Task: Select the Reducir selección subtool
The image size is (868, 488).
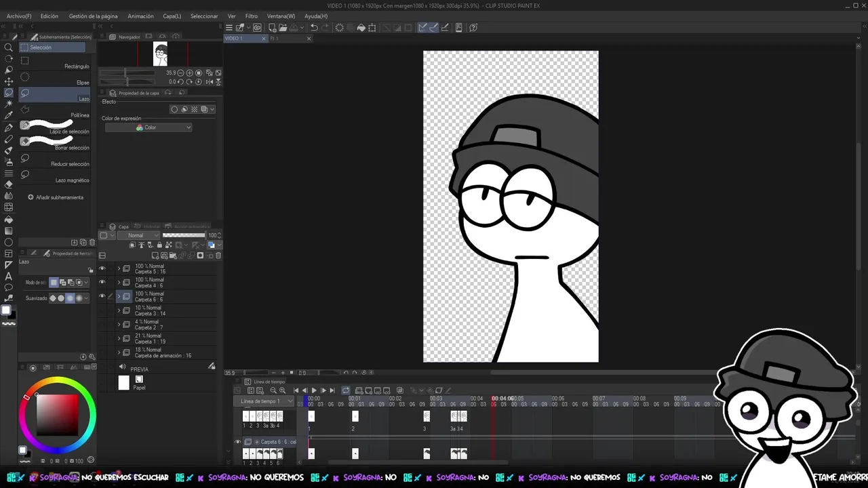Action: click(54, 160)
